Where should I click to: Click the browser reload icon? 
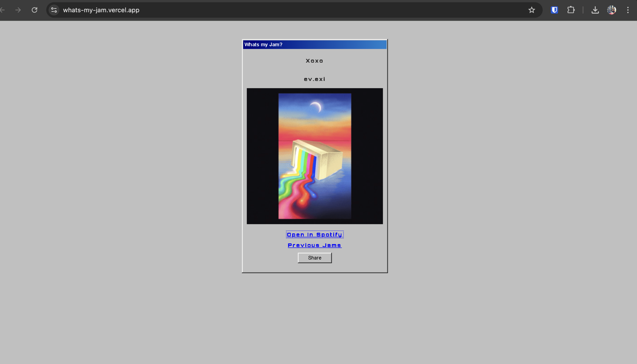pyautogui.click(x=34, y=10)
